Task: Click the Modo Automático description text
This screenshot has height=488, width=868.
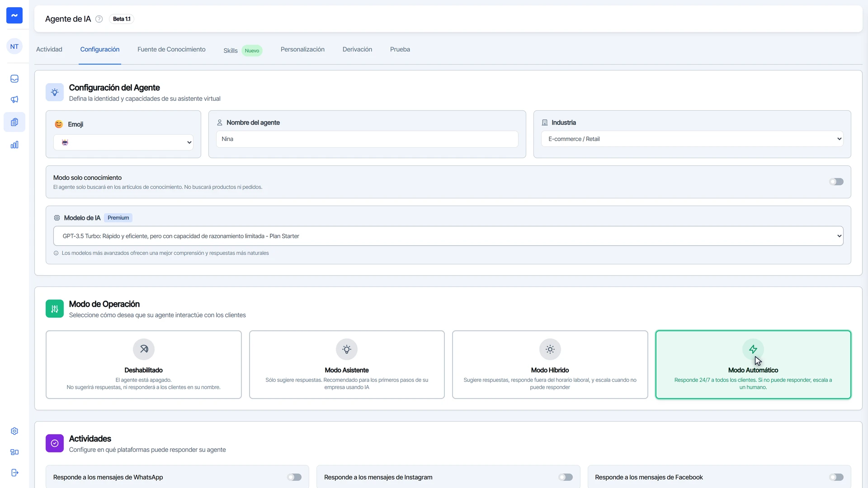Action: [753, 384]
